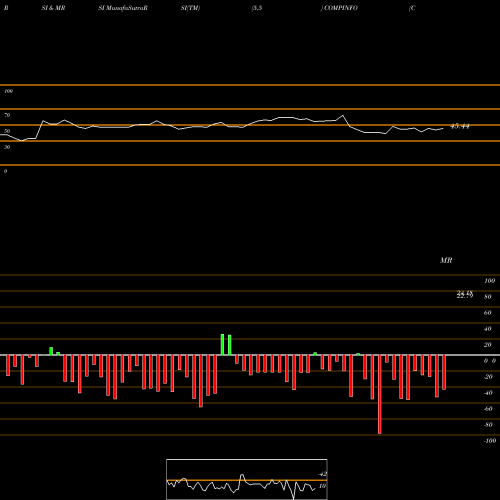Click the -100 label on the MR axis
The width and height of the screenshot is (500, 500).
pos(490,441)
